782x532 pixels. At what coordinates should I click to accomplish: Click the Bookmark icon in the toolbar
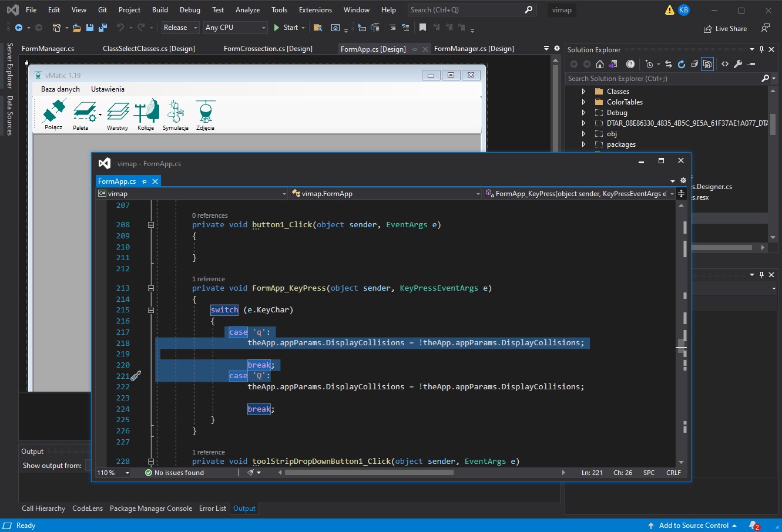(x=422, y=28)
